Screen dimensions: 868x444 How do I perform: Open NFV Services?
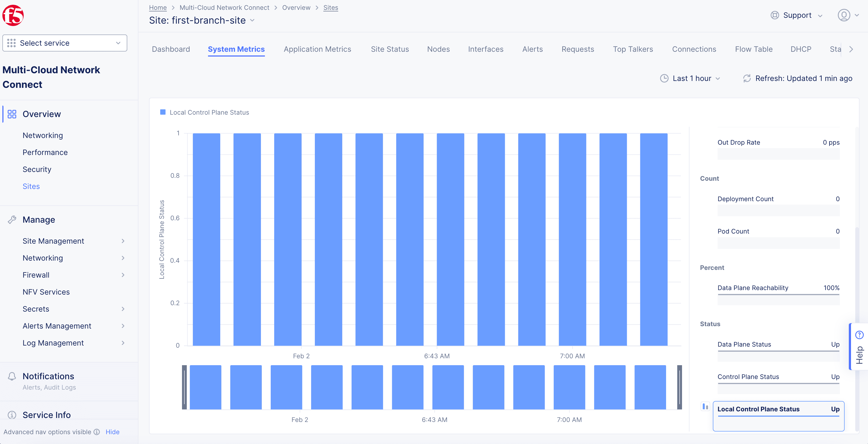pyautogui.click(x=46, y=292)
